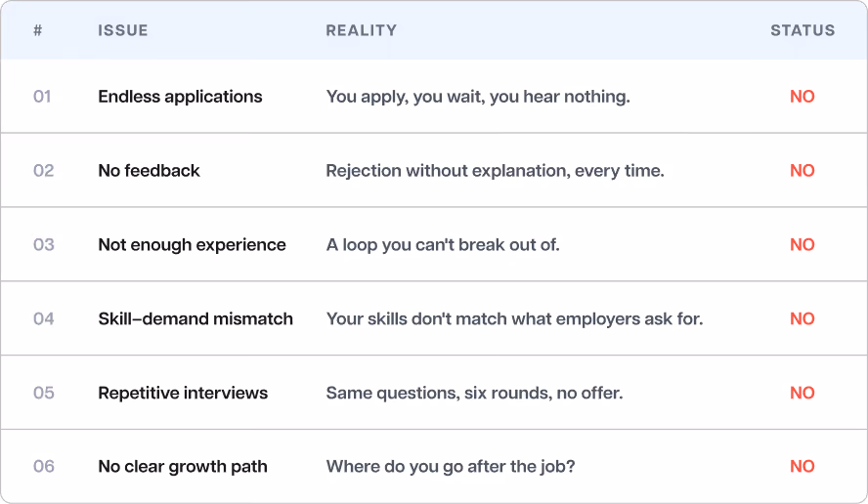Click the REALITY column header
This screenshot has height=504, width=868.
coord(361,30)
